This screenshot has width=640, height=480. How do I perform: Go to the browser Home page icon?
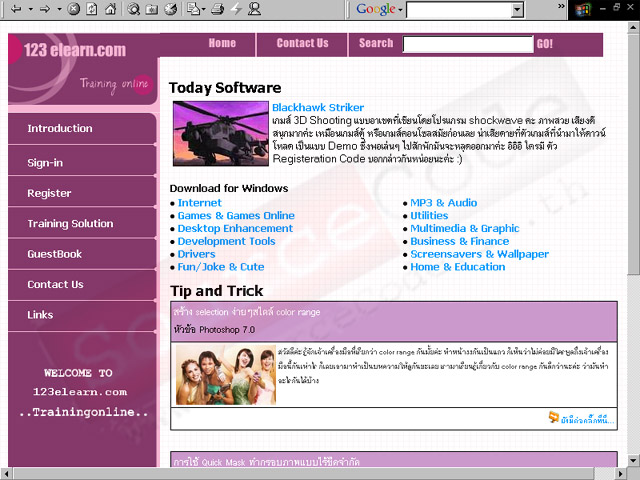110,9
